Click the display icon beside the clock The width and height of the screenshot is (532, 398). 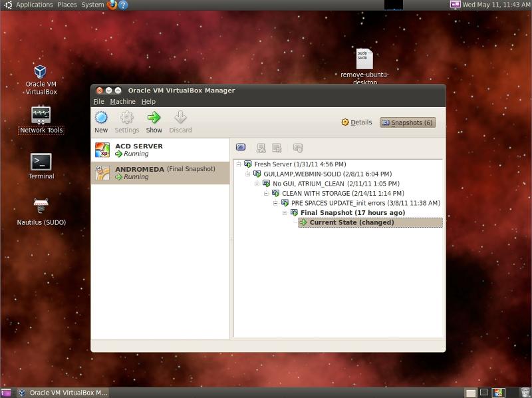coord(455,5)
